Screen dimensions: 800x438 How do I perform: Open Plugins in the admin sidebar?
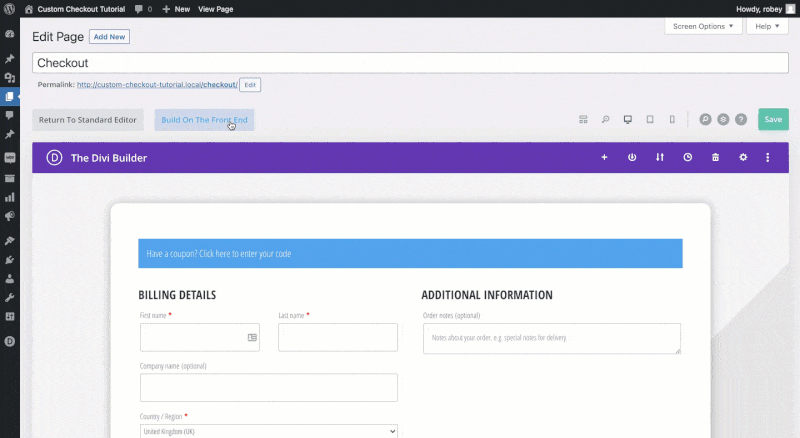pyautogui.click(x=9, y=260)
